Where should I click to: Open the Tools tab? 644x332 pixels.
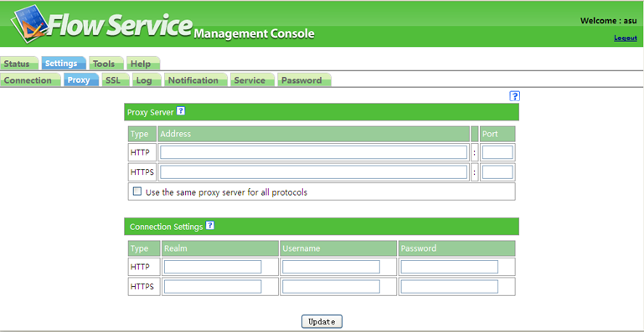point(106,64)
